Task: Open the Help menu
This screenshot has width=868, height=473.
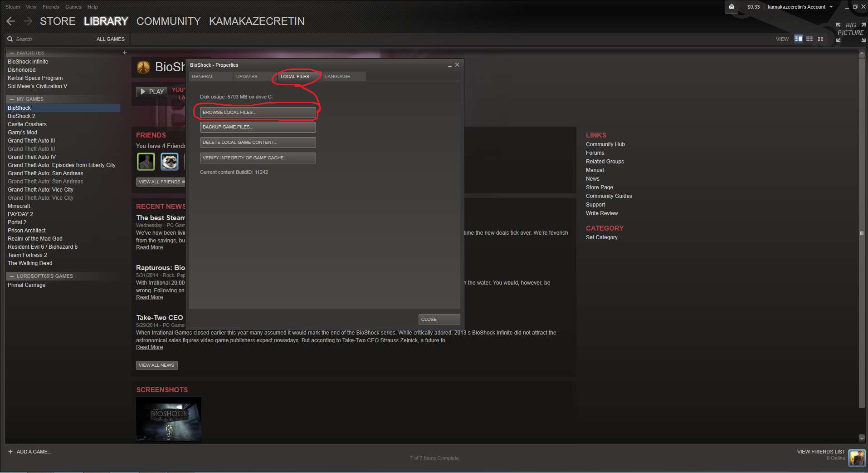Action: 93,7
